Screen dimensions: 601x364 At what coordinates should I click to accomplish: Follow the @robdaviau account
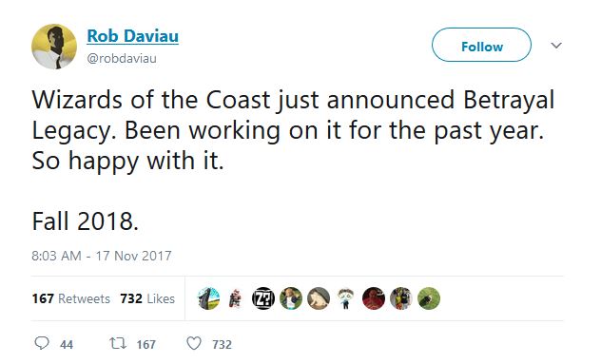pyautogui.click(x=481, y=45)
